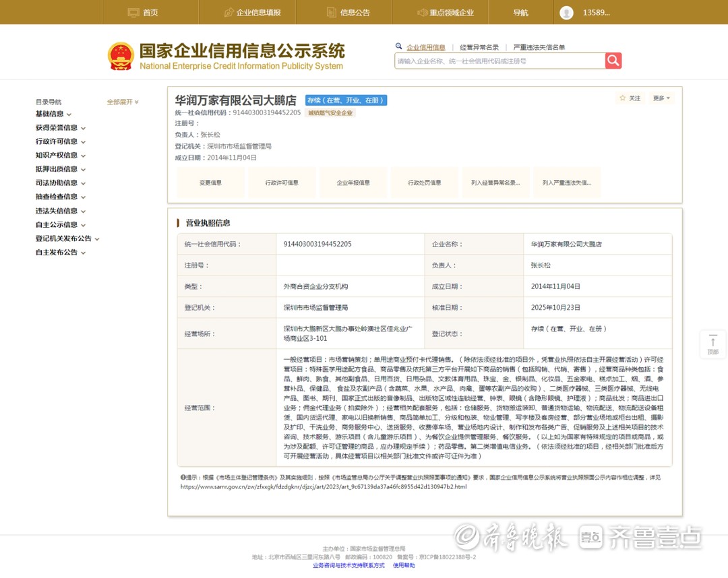The height and width of the screenshot is (578, 728).
Task: Click the 营业执照信息 section heading
Action: tap(208, 223)
